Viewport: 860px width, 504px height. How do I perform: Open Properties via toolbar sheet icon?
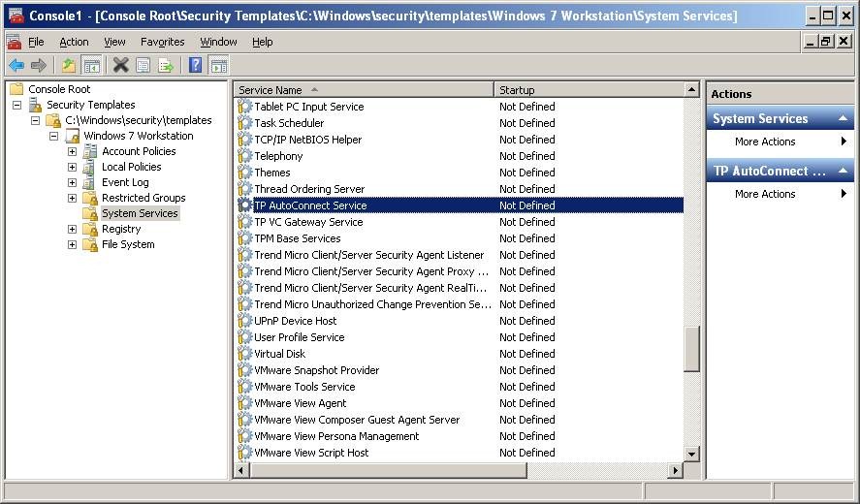[143, 66]
